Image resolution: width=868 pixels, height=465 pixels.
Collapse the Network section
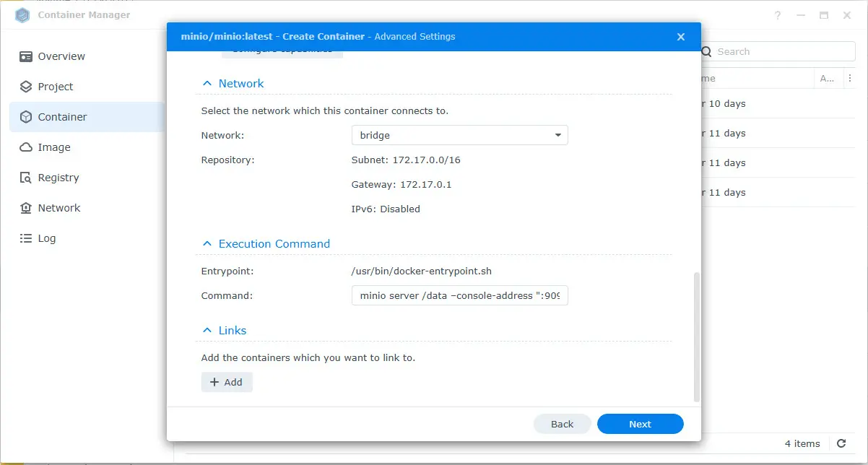[207, 84]
